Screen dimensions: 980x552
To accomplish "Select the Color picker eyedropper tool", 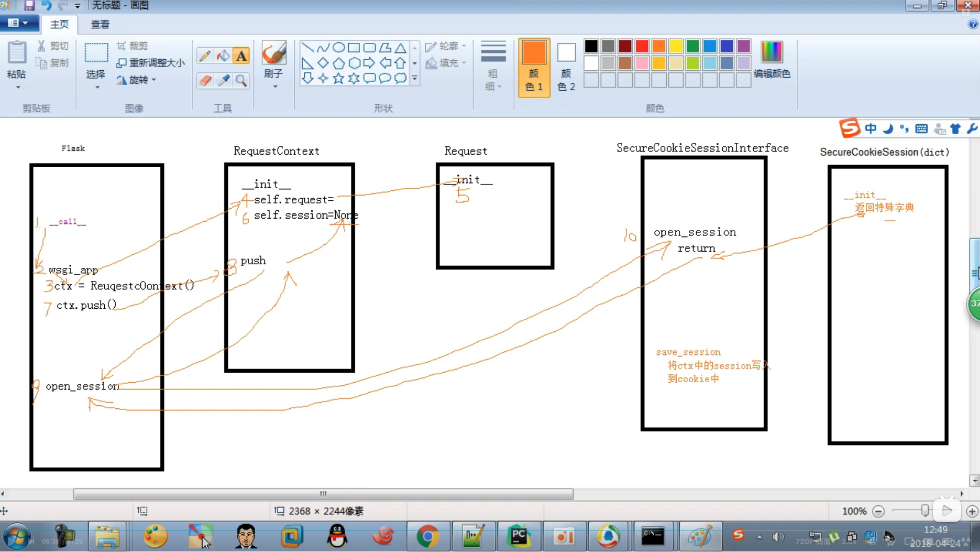I will coord(223,80).
